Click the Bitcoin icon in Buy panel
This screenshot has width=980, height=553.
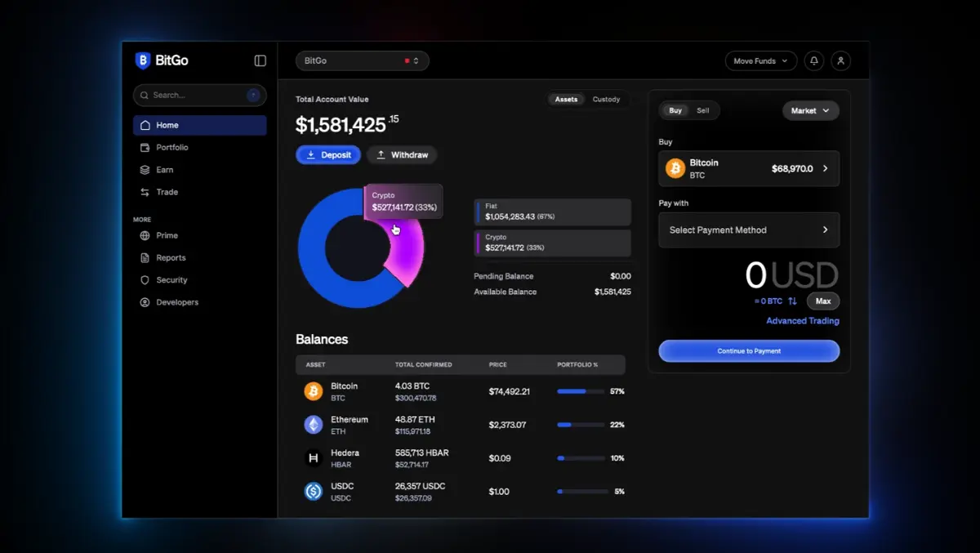[675, 168]
